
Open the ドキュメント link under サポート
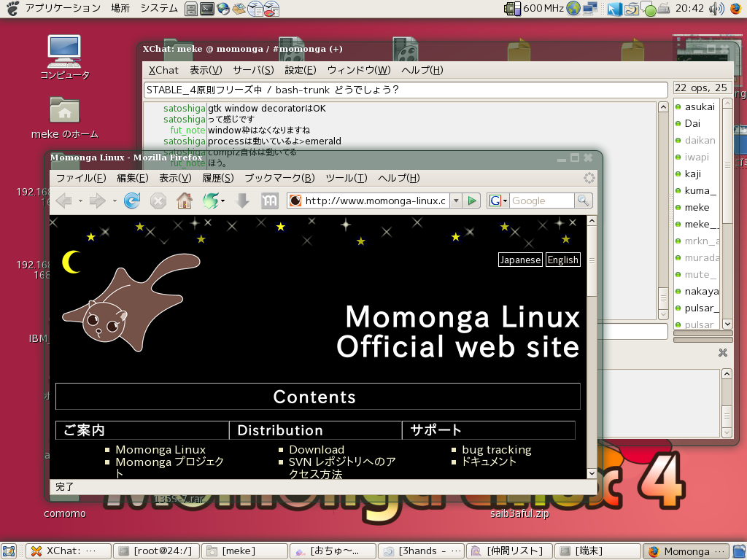click(489, 462)
